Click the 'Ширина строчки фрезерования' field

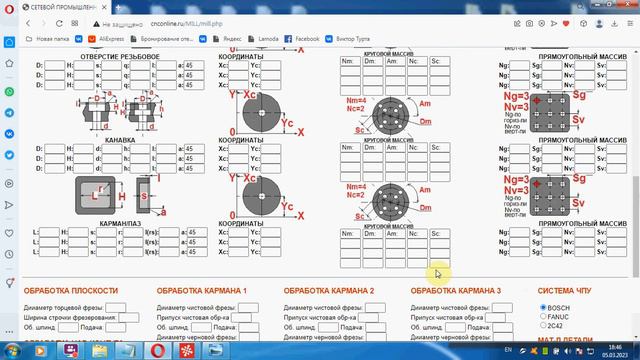click(129, 317)
